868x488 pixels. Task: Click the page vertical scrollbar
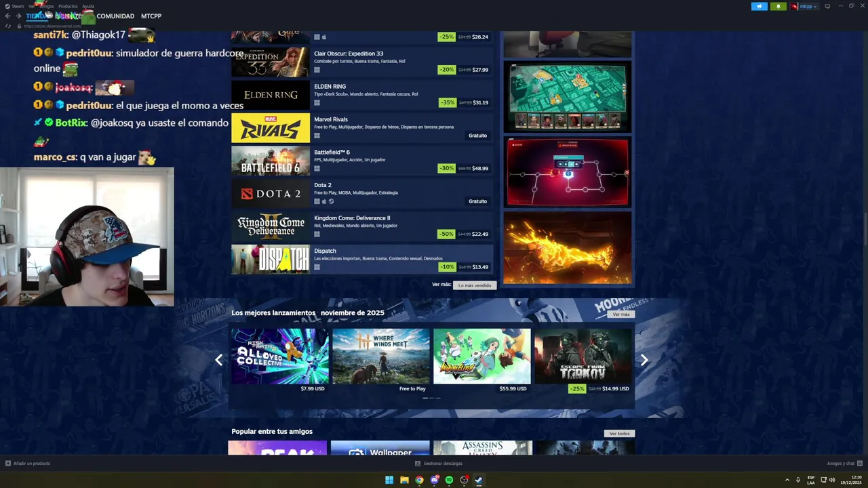[x=865, y=229]
